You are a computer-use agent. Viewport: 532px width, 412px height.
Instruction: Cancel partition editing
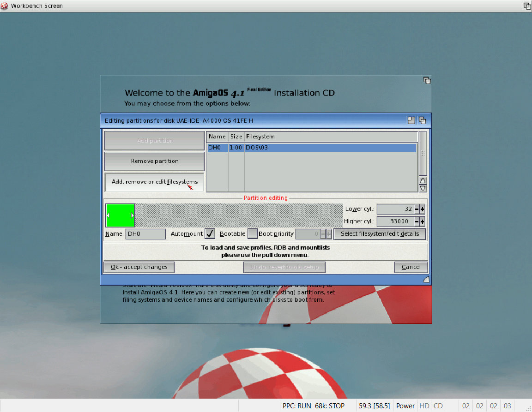click(411, 267)
